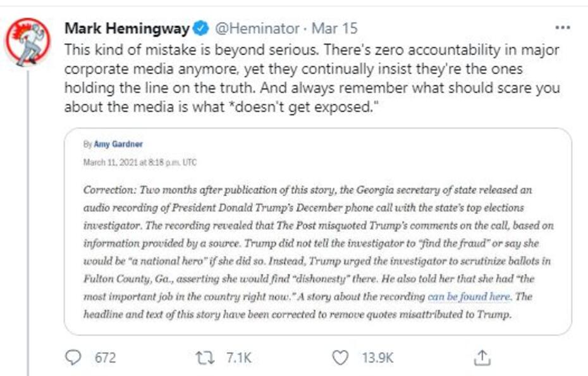
Task: Click the 13.9K likes count
Action: (377, 358)
